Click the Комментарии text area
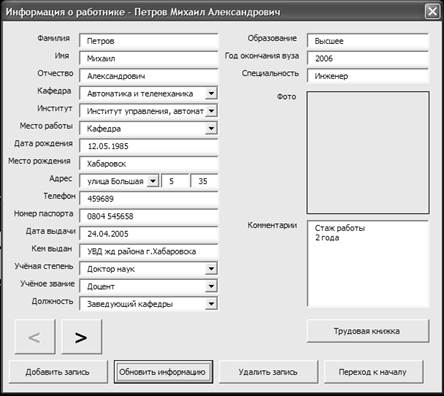Screen dimensions: 444x396 click(x=368, y=264)
